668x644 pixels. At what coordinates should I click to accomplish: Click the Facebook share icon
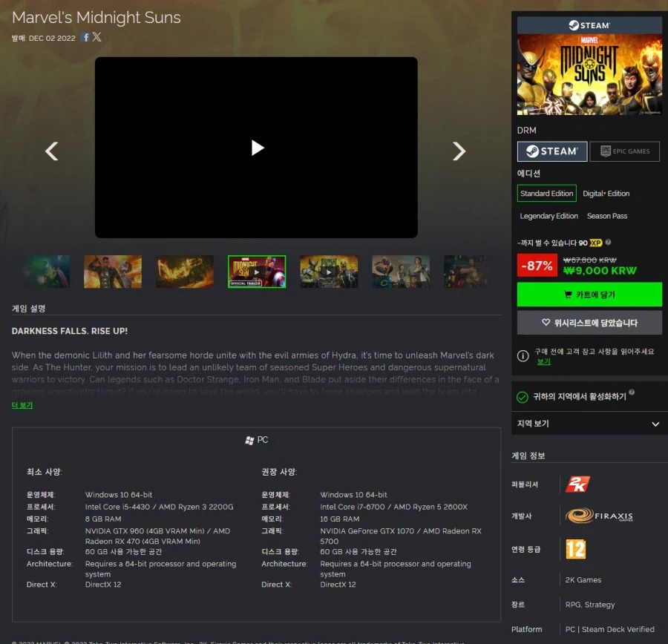point(85,37)
